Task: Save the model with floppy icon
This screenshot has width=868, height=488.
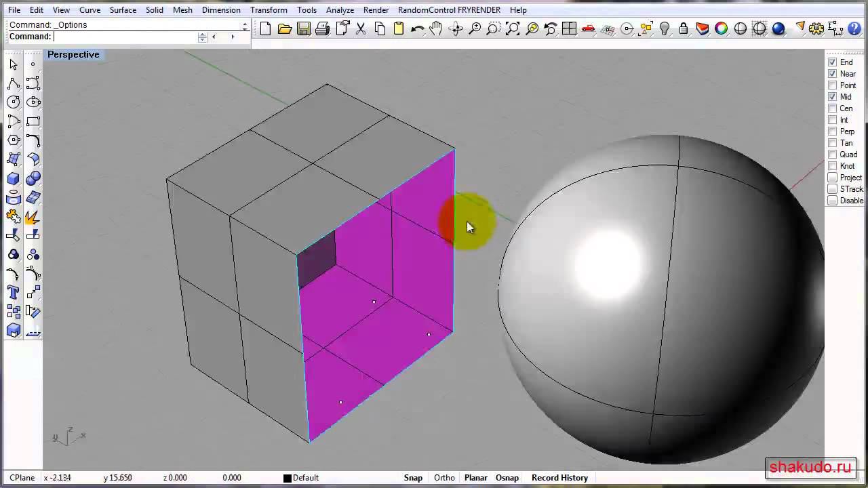Action: 304,28
